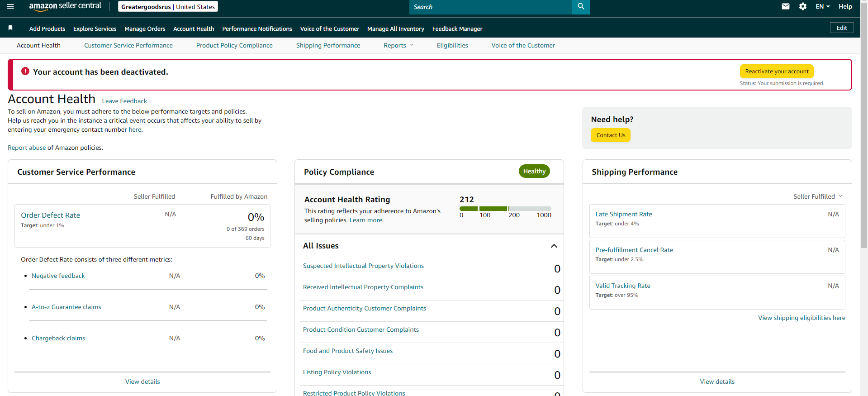Click the Amazon Seller Central logo
This screenshot has width=868, height=396.
65,6
